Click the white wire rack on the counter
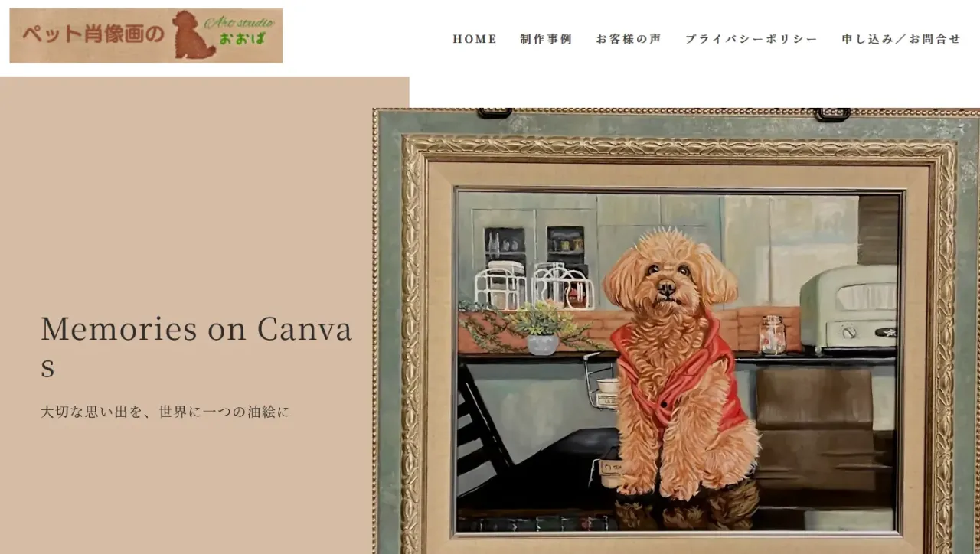The height and width of the screenshot is (554, 980). (534, 285)
